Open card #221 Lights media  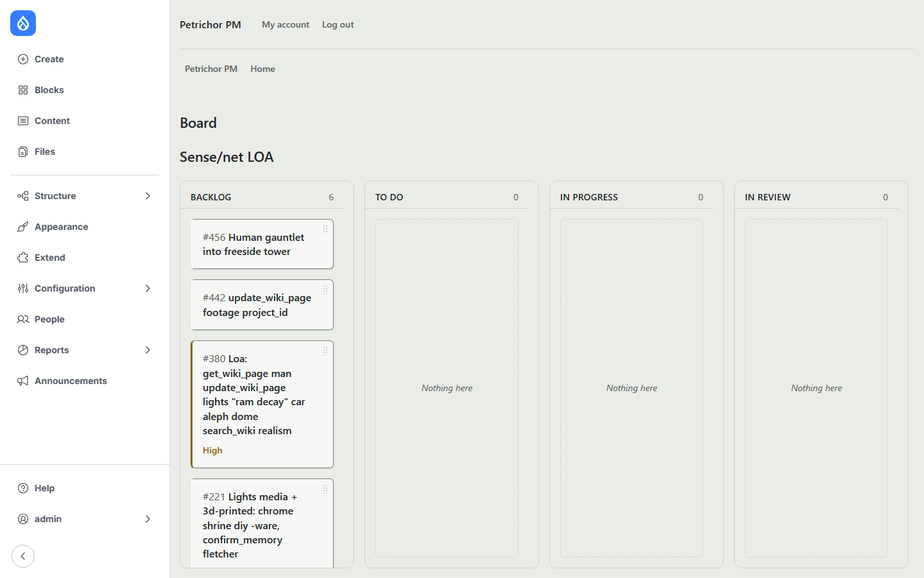point(262,523)
